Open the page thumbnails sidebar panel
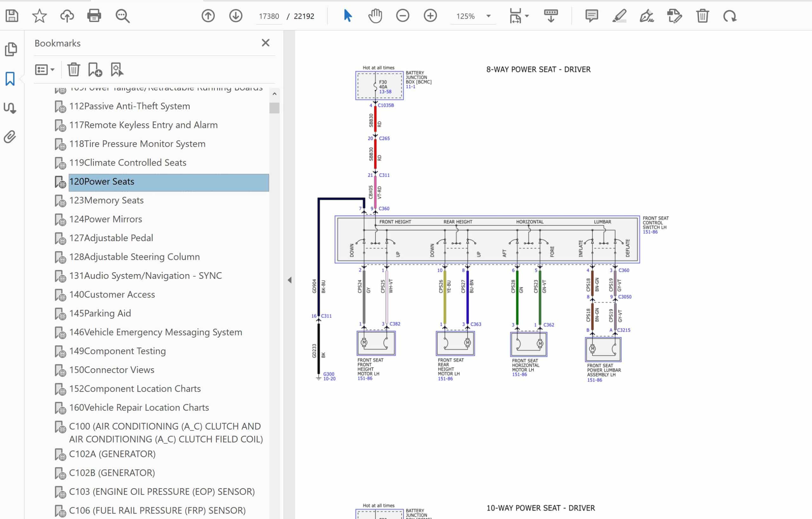812x519 pixels. click(x=11, y=49)
